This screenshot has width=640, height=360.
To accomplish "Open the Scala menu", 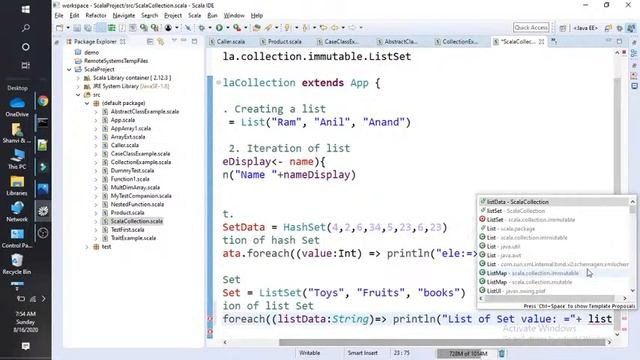I will [x=194, y=16].
